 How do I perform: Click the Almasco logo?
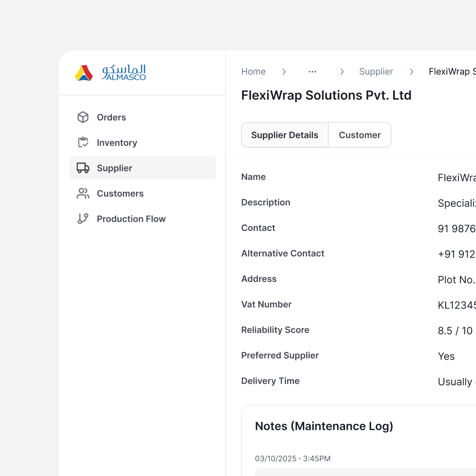tap(111, 73)
